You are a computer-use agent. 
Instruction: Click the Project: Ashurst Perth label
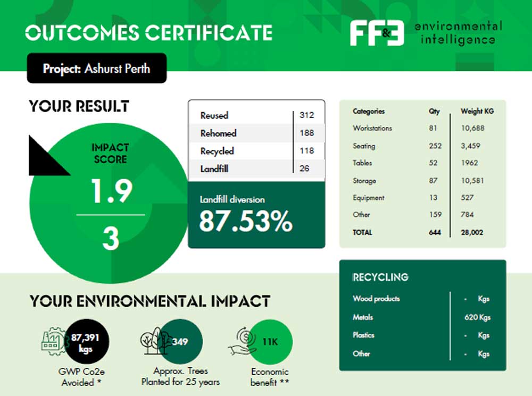[97, 69]
